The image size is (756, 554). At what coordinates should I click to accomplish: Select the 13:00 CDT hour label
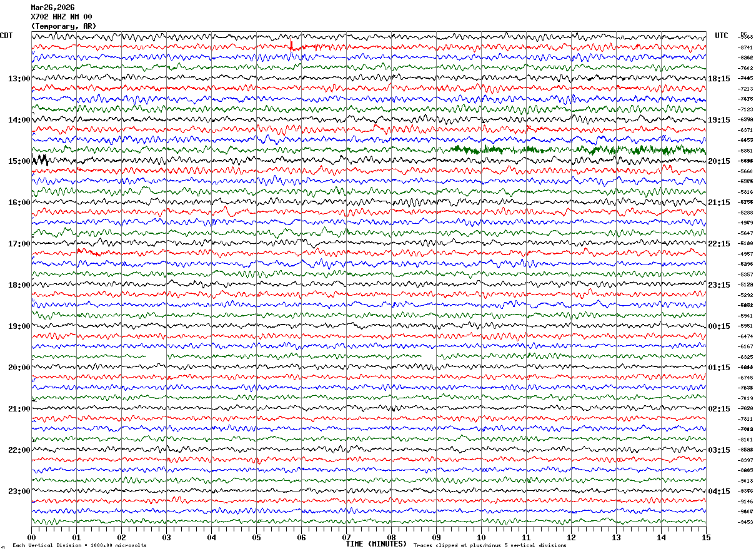19,79
